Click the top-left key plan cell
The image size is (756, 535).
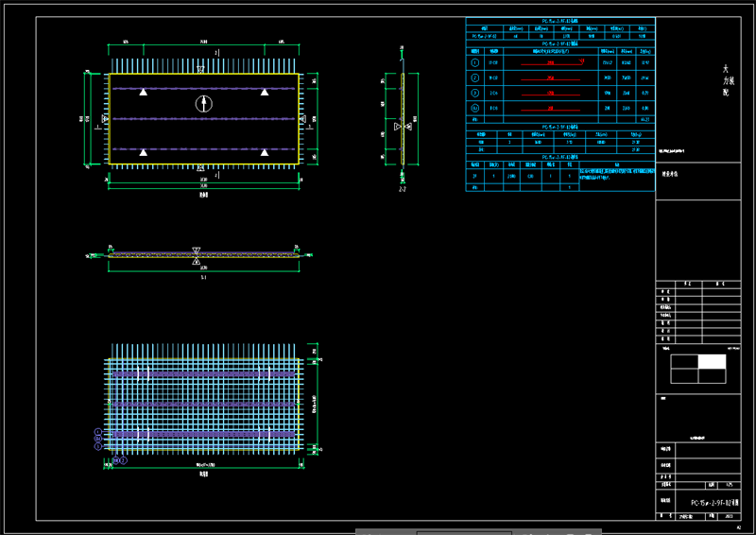point(684,362)
